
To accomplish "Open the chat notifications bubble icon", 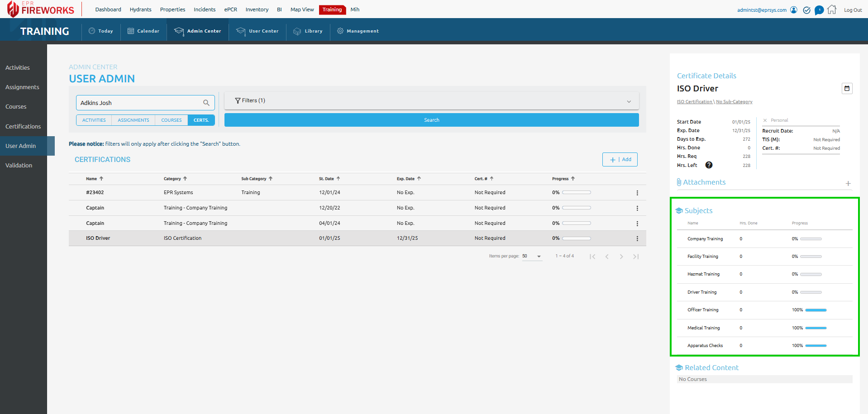I will tap(819, 10).
